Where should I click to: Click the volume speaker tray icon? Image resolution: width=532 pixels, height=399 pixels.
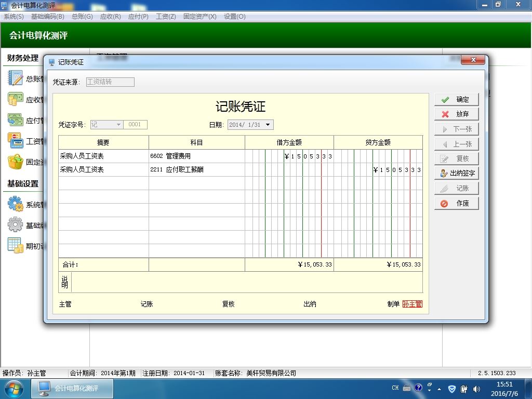click(476, 389)
